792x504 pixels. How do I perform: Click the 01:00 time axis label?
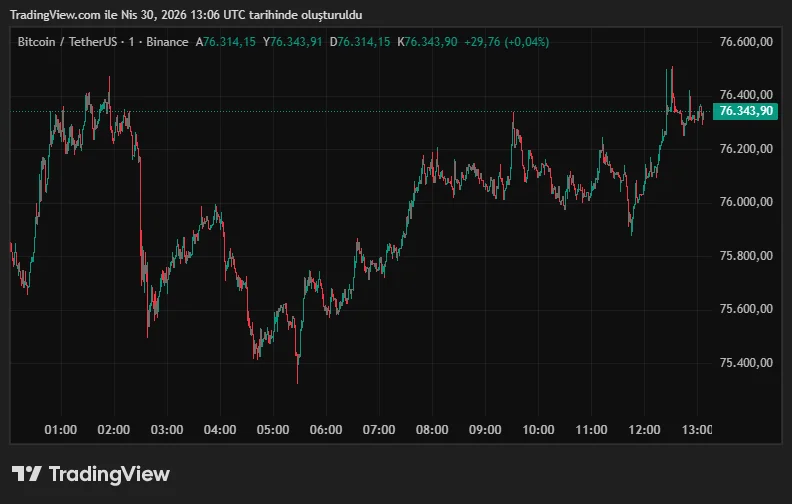(x=61, y=430)
